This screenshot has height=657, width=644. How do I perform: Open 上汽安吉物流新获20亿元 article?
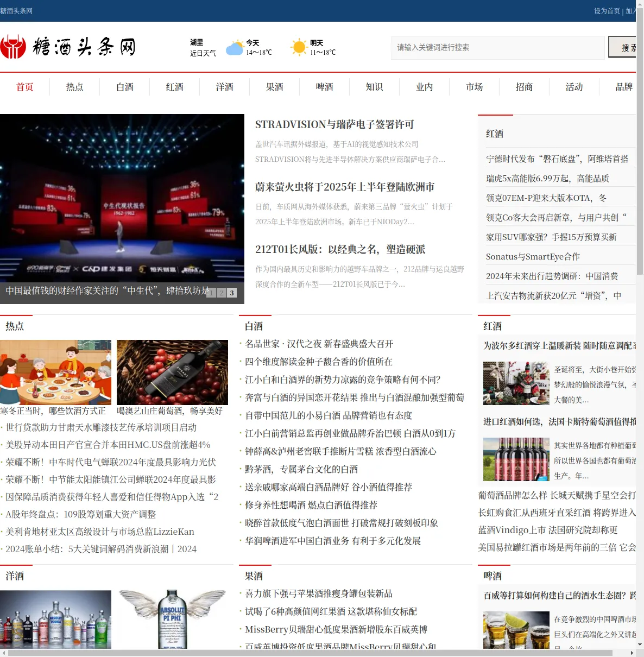pyautogui.click(x=553, y=296)
